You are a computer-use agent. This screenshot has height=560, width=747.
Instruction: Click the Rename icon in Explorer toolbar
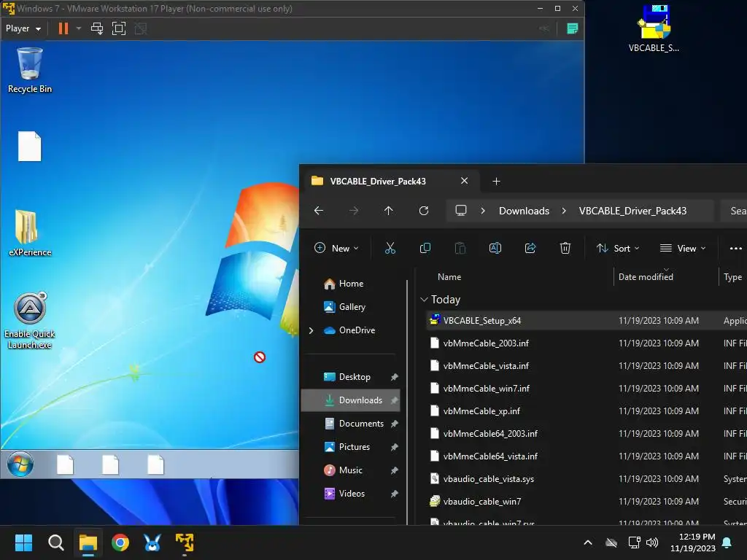[x=495, y=248]
